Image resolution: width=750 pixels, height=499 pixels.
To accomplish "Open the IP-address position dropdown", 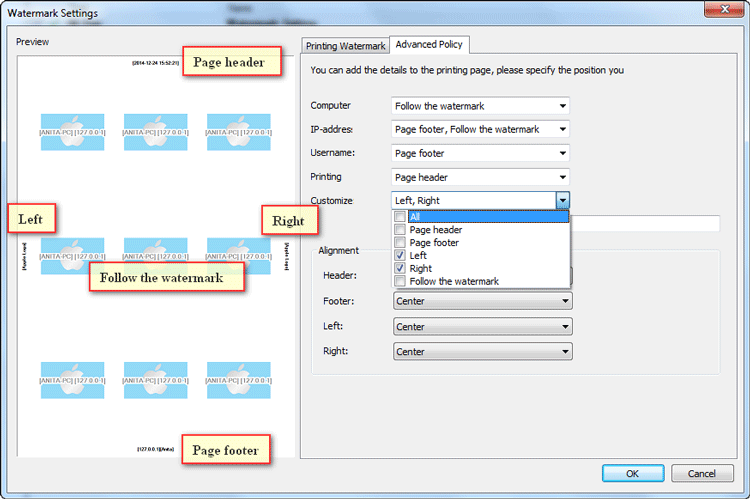I will pos(480,129).
